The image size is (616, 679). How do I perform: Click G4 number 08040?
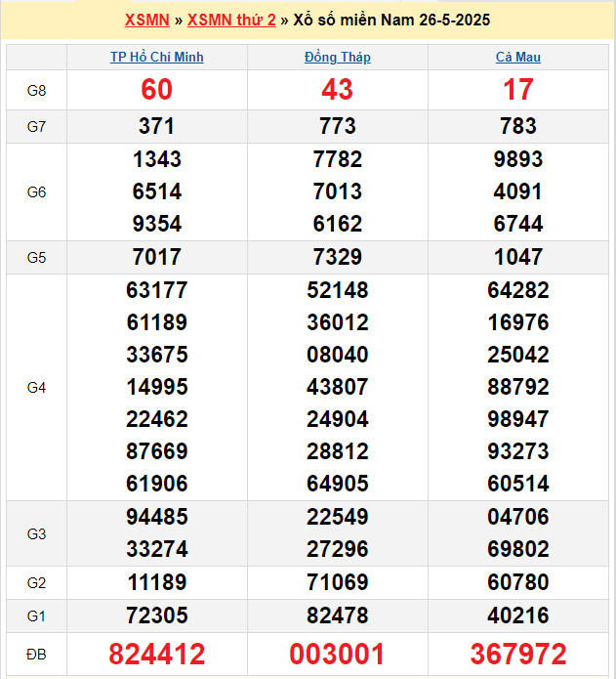coord(338,355)
